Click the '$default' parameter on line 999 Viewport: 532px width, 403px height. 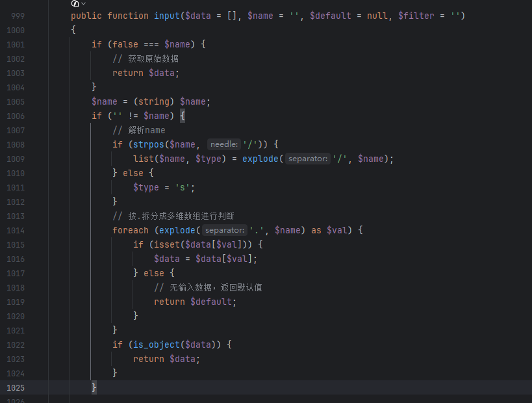click(331, 16)
